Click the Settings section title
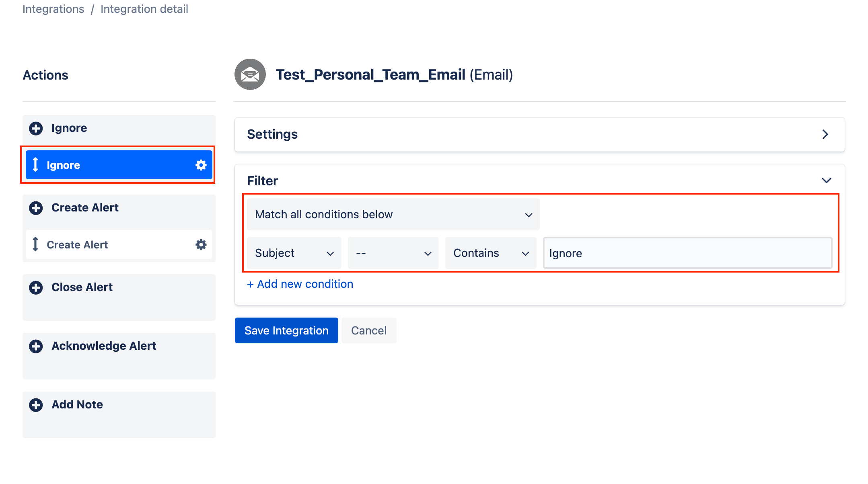The height and width of the screenshot is (484, 868). point(272,134)
